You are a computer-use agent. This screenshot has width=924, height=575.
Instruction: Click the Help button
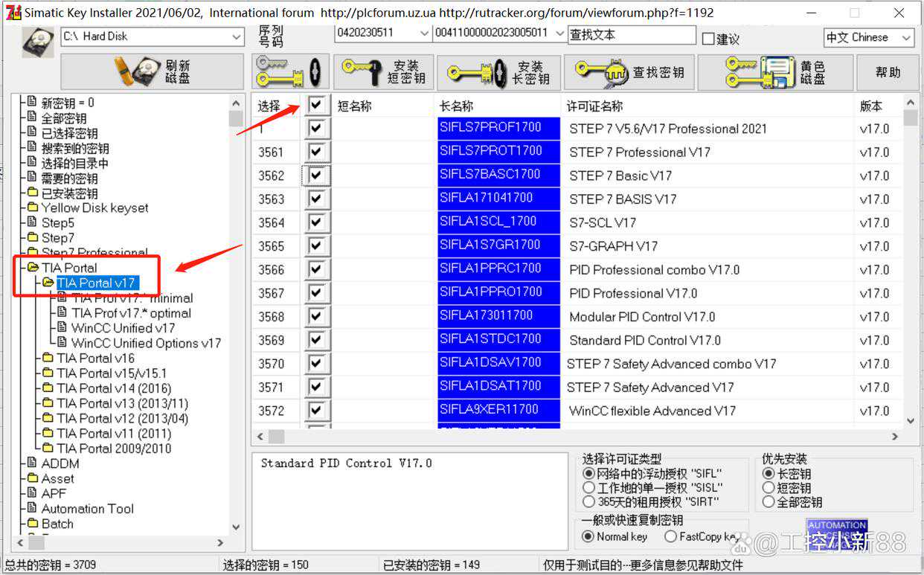pyautogui.click(x=888, y=72)
